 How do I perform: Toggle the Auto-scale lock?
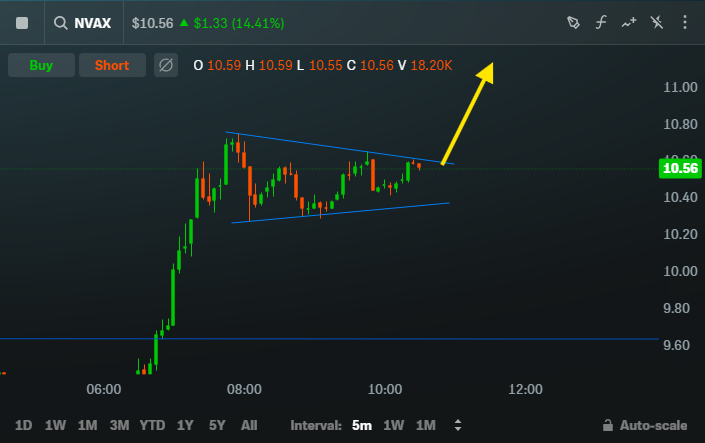(x=645, y=425)
